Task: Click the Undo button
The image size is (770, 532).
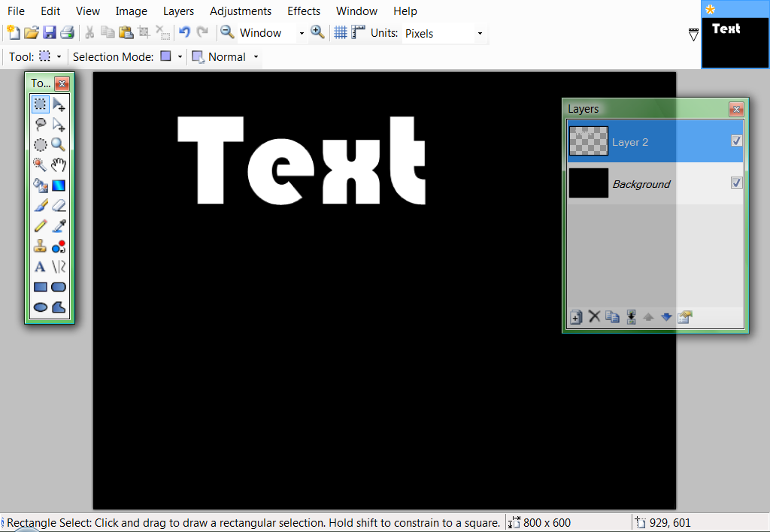Action: (184, 32)
